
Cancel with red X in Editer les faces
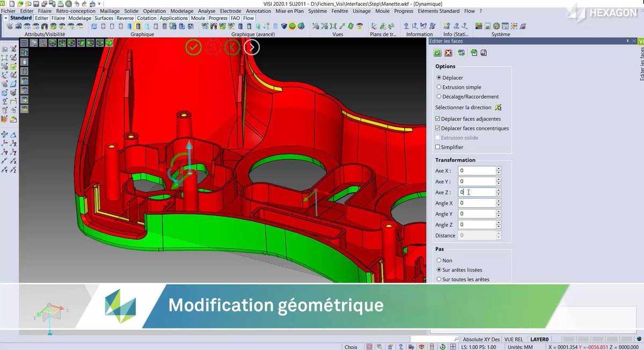click(x=448, y=53)
